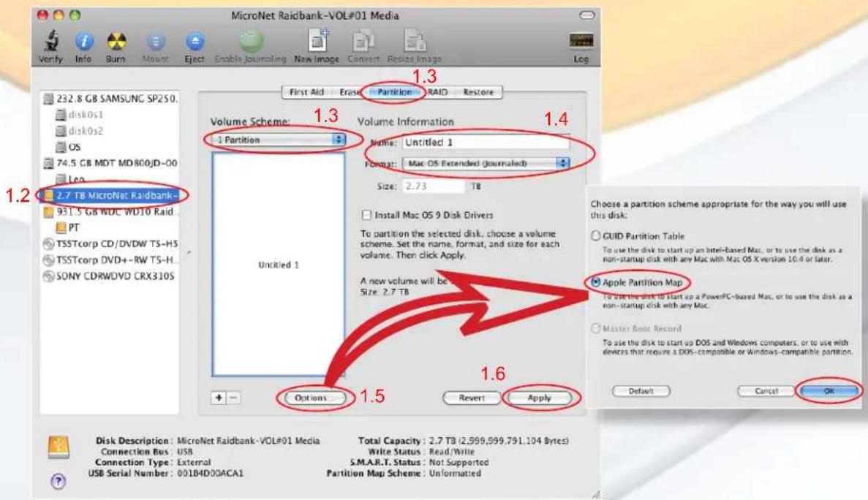Screen dimensions: 868x500
Task: Select the Apple Partition Map radio button
Action: point(595,282)
